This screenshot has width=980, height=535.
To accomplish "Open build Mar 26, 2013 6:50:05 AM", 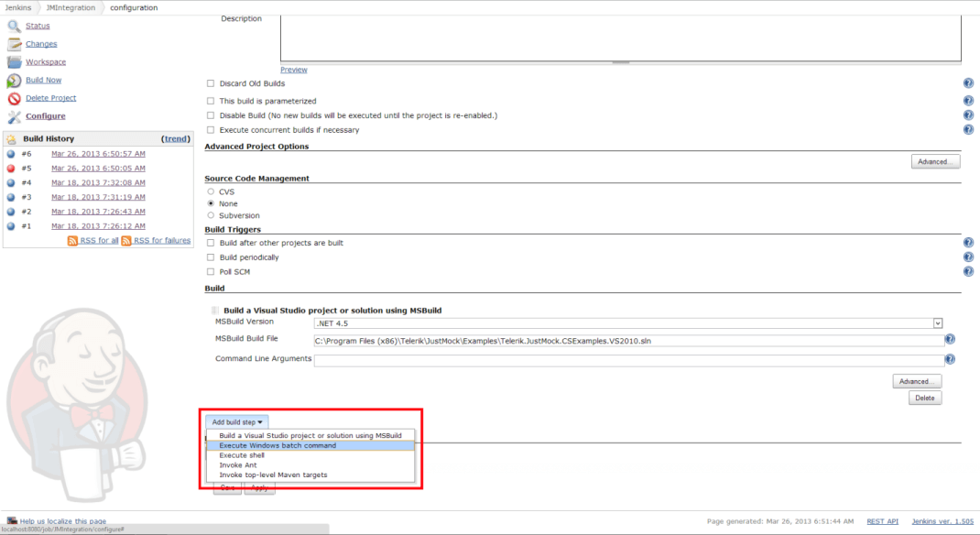I will pos(98,169).
